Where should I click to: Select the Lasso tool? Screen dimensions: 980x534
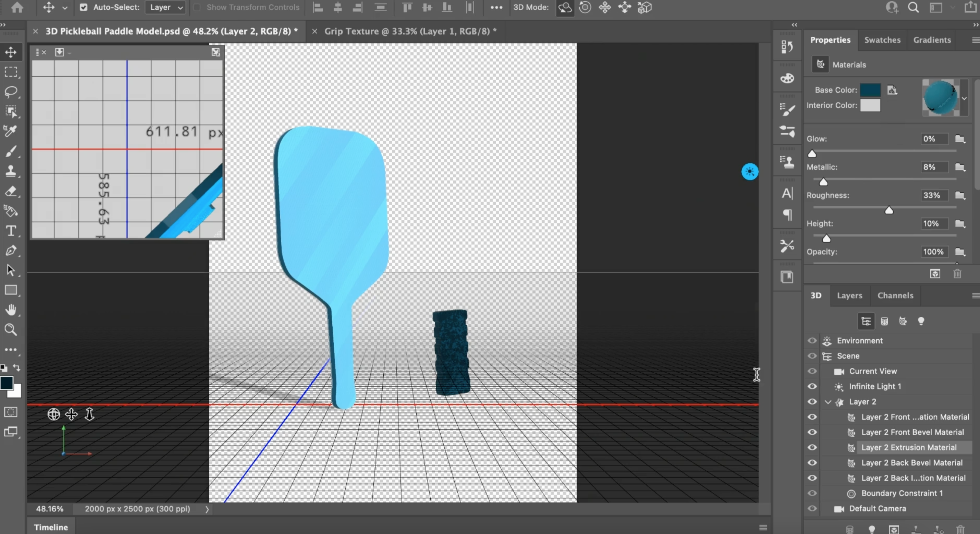[11, 92]
